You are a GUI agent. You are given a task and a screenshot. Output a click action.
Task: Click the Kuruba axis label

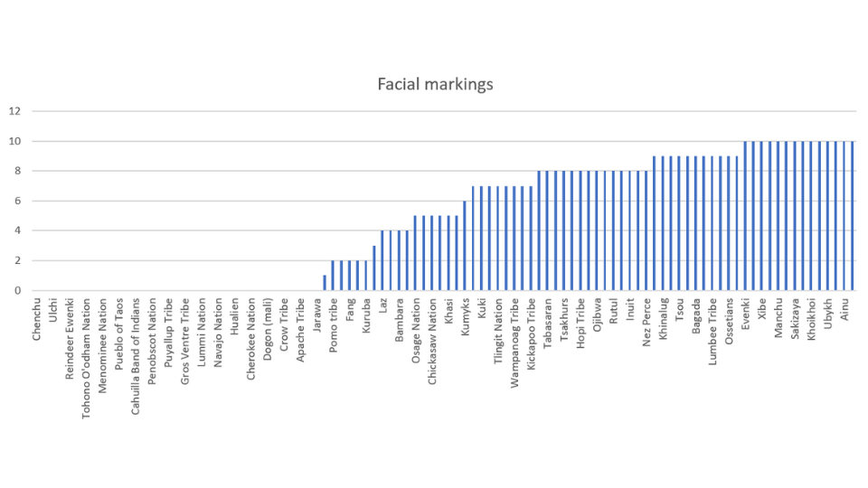366,315
